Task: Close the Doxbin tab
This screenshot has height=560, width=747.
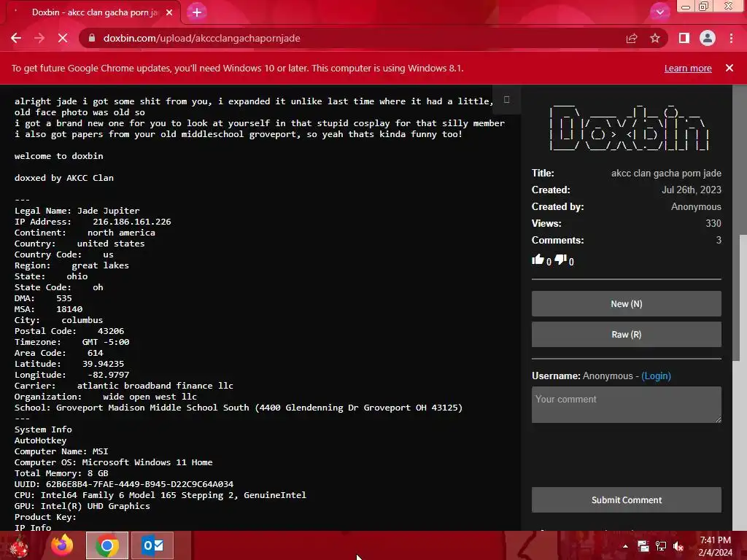Action: (x=169, y=12)
